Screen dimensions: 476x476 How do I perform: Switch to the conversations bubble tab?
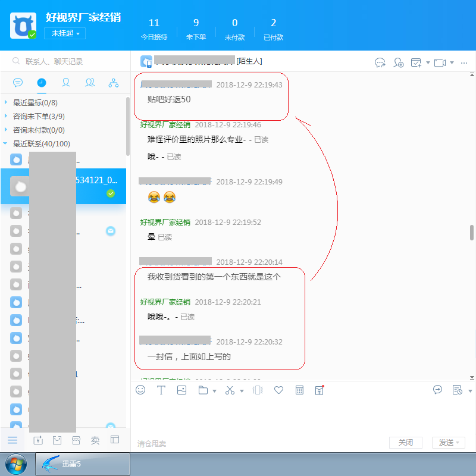pyautogui.click(x=18, y=82)
